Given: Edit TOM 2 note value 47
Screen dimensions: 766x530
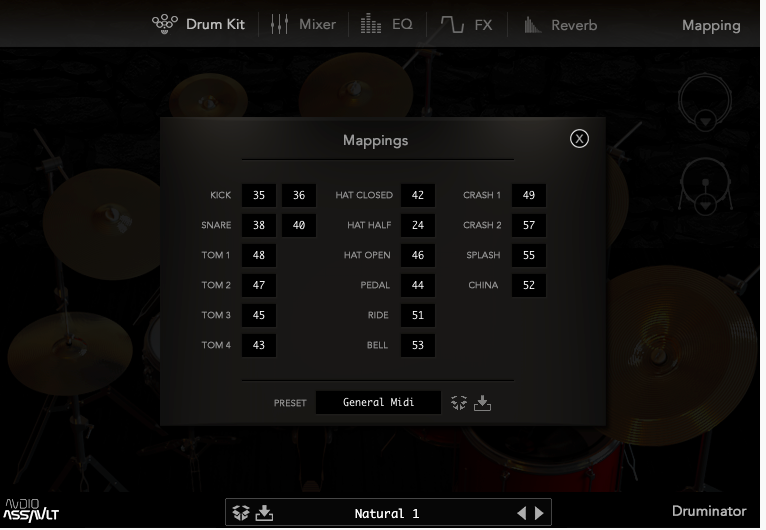Looking at the screenshot, I should 259,285.
